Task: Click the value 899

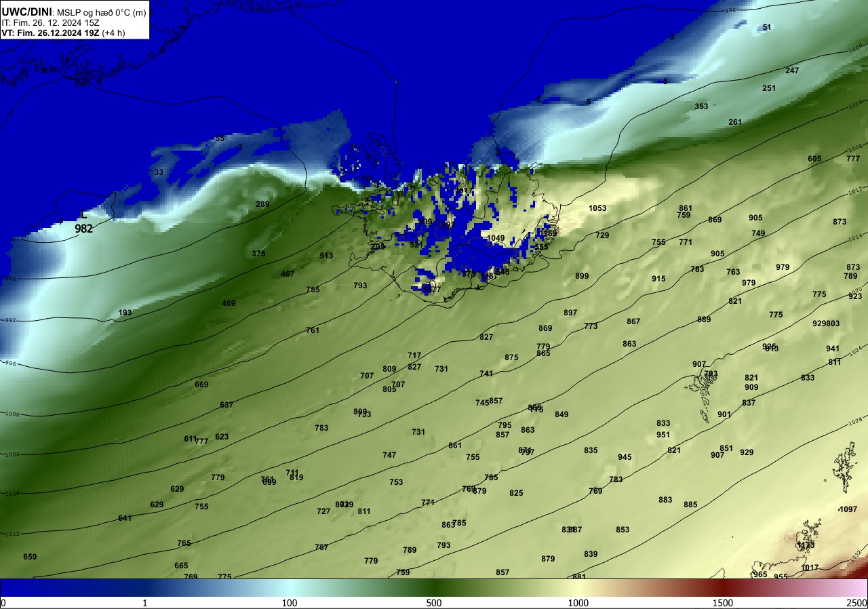Action: tap(582, 276)
